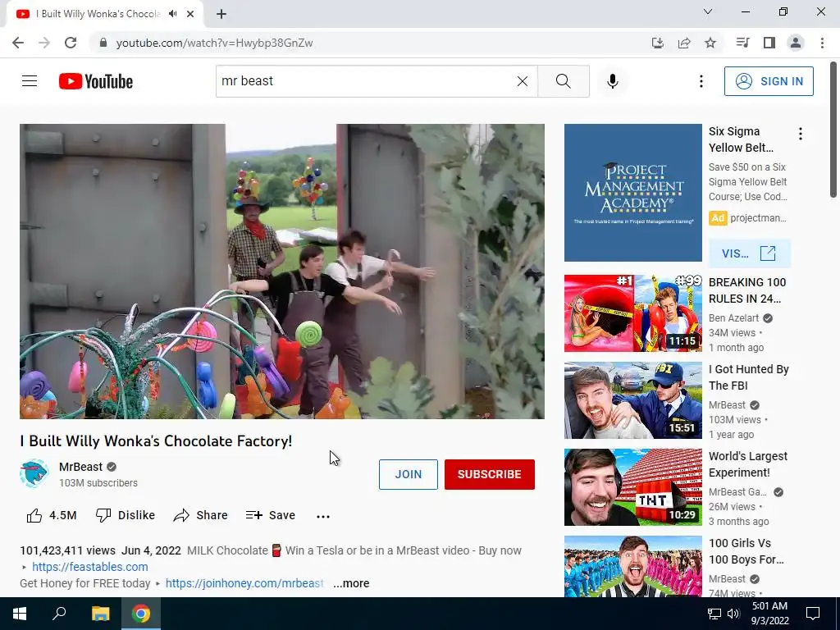Open system volume control
This screenshot has height=630, width=840.
click(733, 614)
